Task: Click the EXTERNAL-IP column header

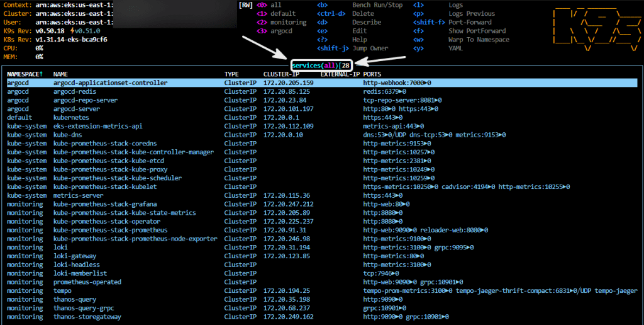Action: click(x=340, y=74)
